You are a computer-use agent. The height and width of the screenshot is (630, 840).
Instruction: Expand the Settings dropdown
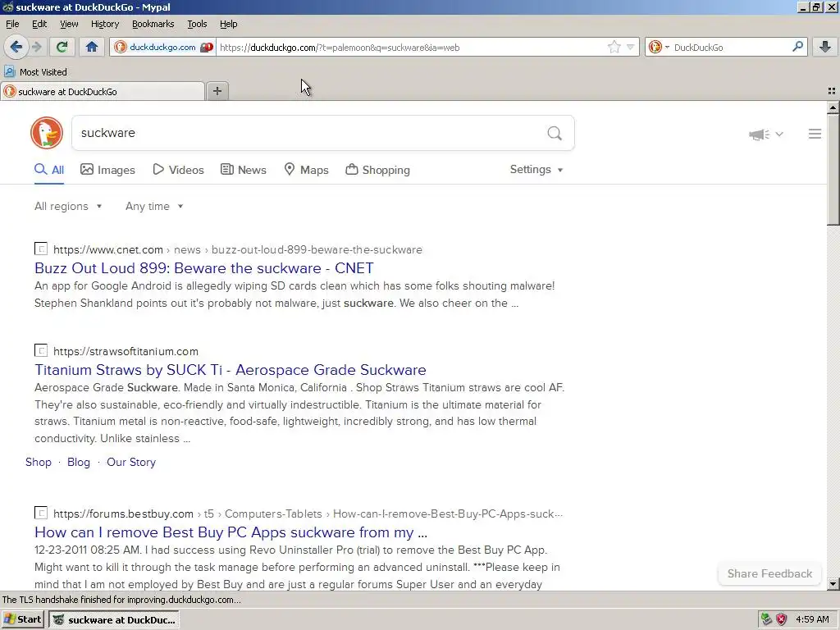tap(536, 169)
